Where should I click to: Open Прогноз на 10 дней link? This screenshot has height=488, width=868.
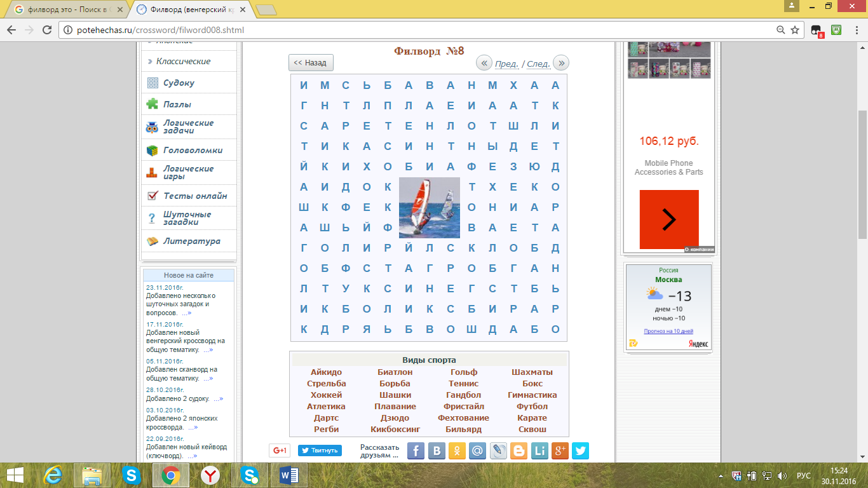click(668, 331)
